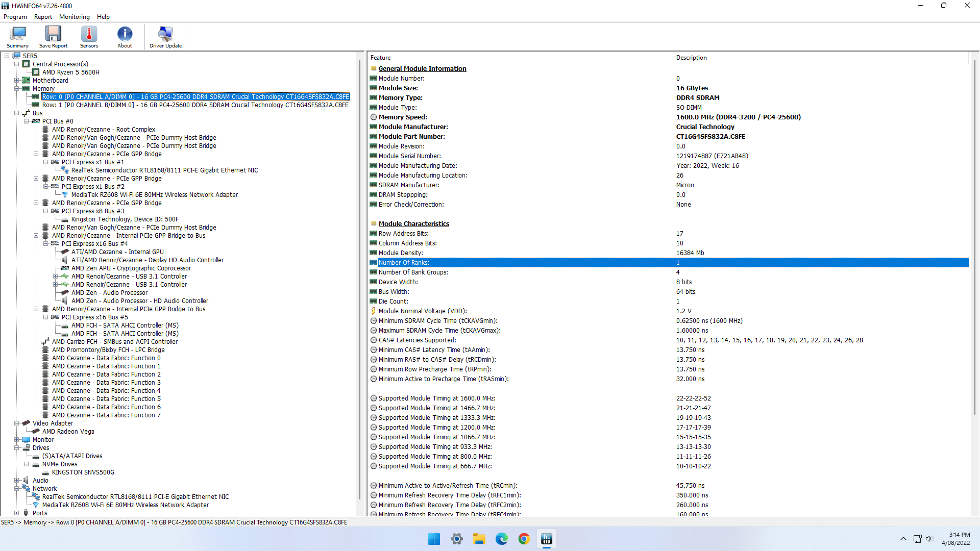The height and width of the screenshot is (551, 980).
Task: Click the Module Nominal Voltage lightning icon
Action: (373, 311)
